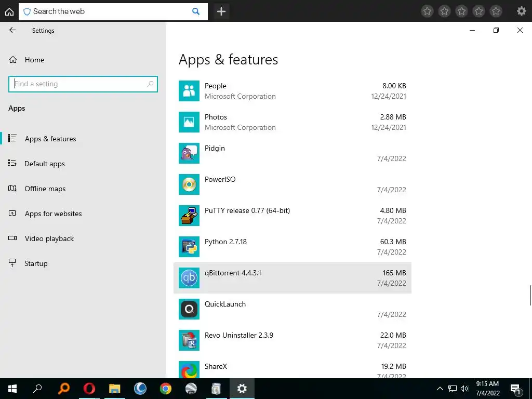Select the Pidgin entry name
The height and width of the screenshot is (399, 532).
pos(215,148)
